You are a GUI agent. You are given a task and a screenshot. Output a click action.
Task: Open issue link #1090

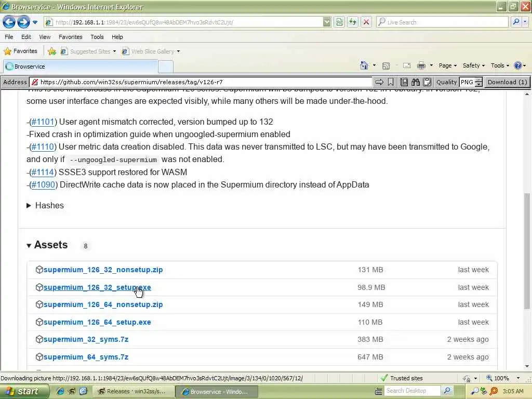43,185
